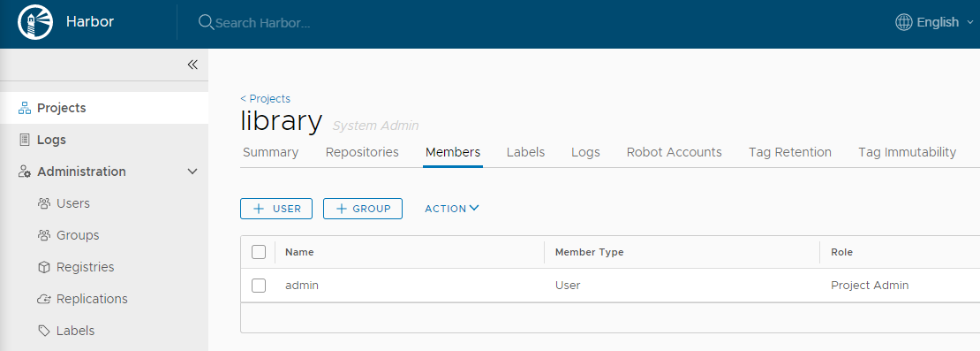Go back via < Projects link
This screenshot has height=351, width=980.
(x=265, y=99)
